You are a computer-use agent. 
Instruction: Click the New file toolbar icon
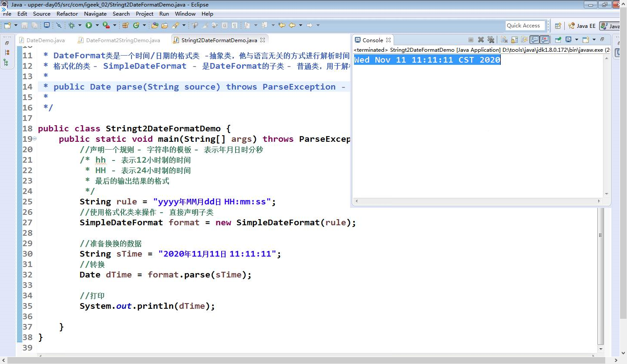7,25
